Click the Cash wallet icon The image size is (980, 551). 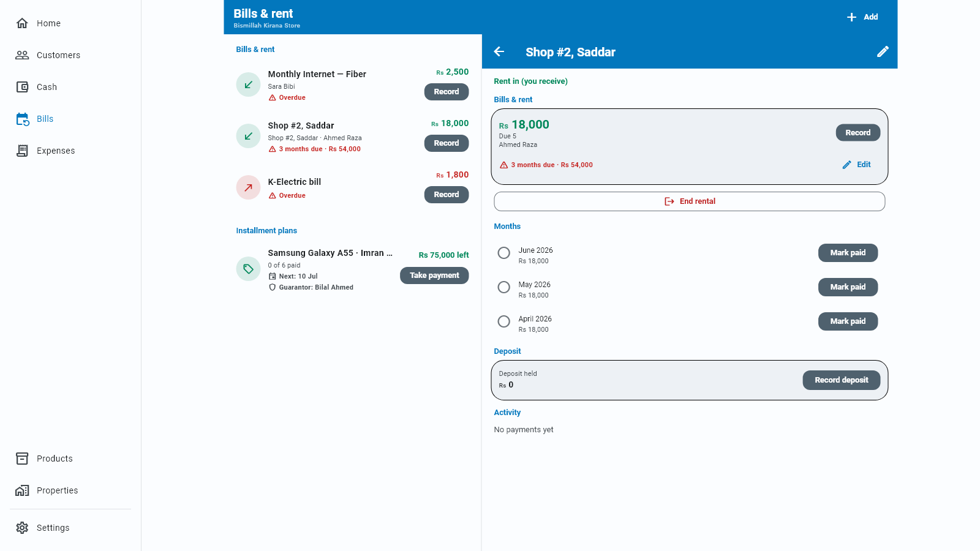(x=22, y=87)
